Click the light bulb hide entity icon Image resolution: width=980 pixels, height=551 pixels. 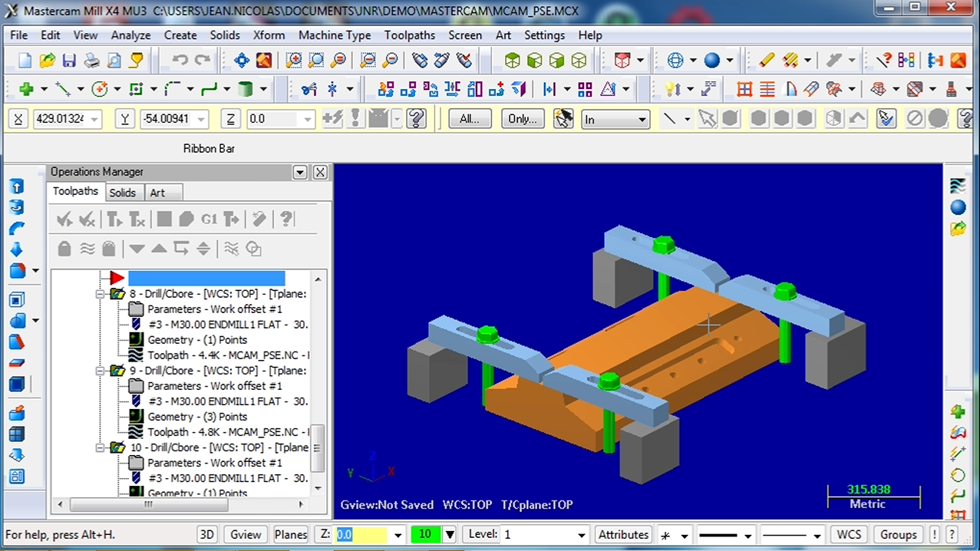(671, 89)
